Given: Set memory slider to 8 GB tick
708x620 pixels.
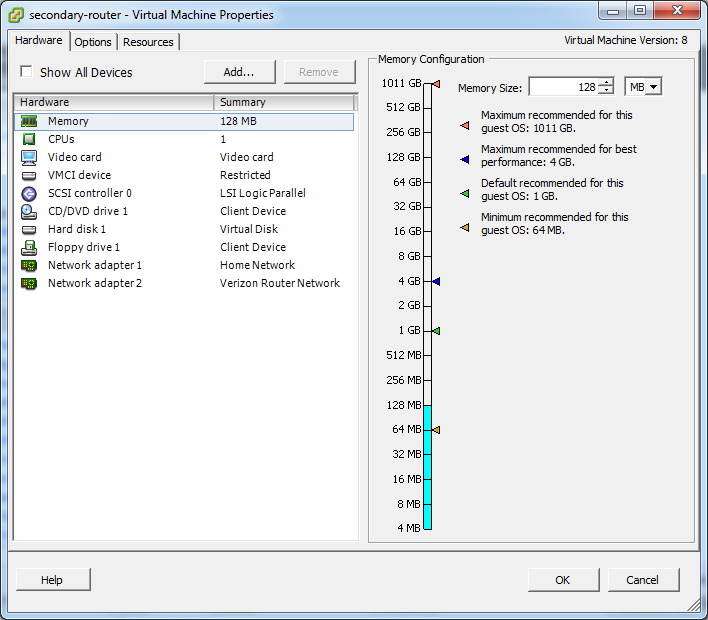Looking at the screenshot, I should click(x=428, y=256).
